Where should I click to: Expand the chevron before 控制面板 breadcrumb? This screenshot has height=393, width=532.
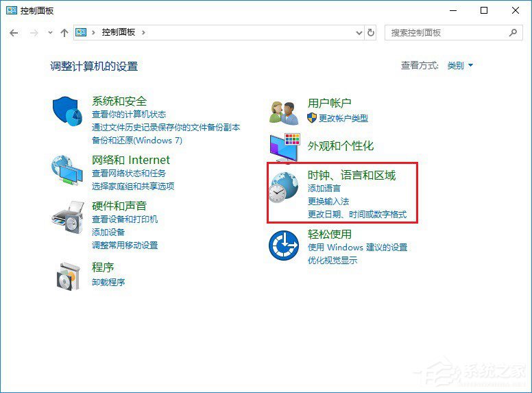coord(93,33)
